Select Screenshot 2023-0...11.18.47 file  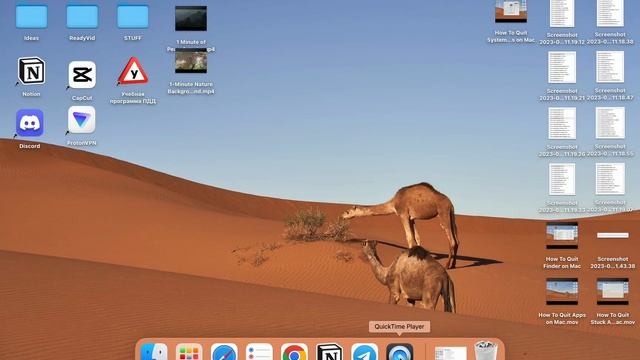[610, 67]
